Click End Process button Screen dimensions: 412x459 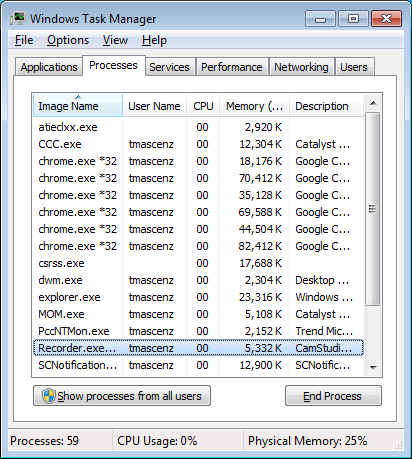point(333,396)
